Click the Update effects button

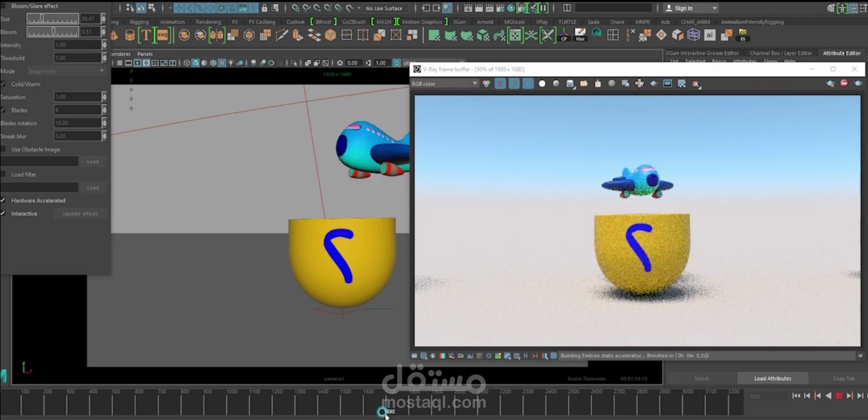[x=80, y=214]
